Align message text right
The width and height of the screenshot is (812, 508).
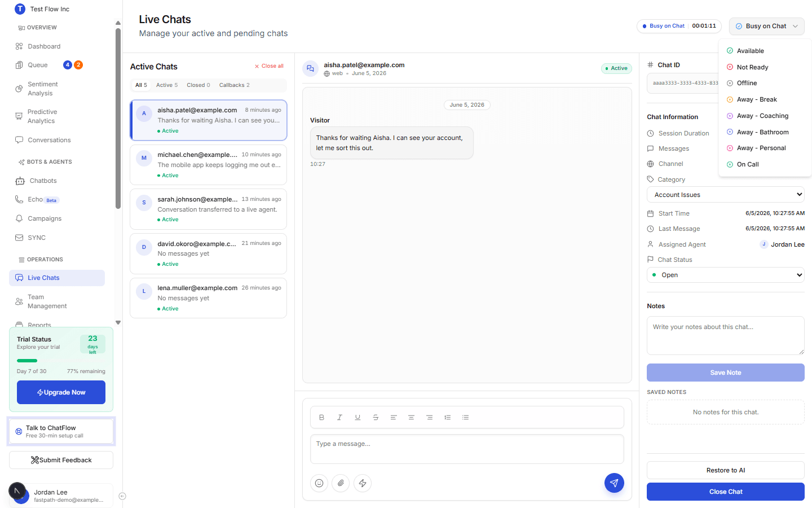click(x=430, y=418)
